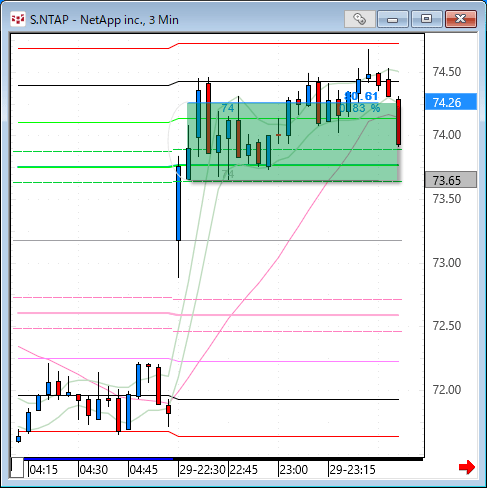Click the 29-22:30 time axis label
Screen dimensions: 487x488
203,470
